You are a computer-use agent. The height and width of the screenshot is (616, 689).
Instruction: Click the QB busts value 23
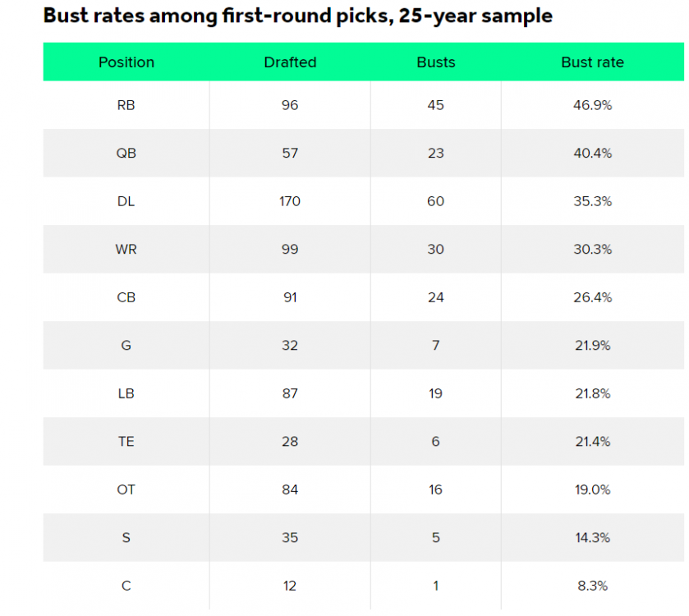(435, 153)
